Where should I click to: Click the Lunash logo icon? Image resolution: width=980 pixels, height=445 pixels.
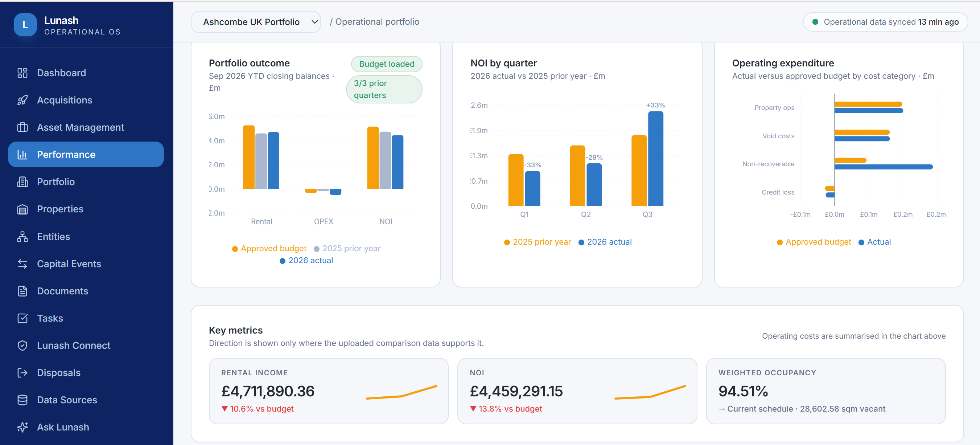click(x=25, y=25)
